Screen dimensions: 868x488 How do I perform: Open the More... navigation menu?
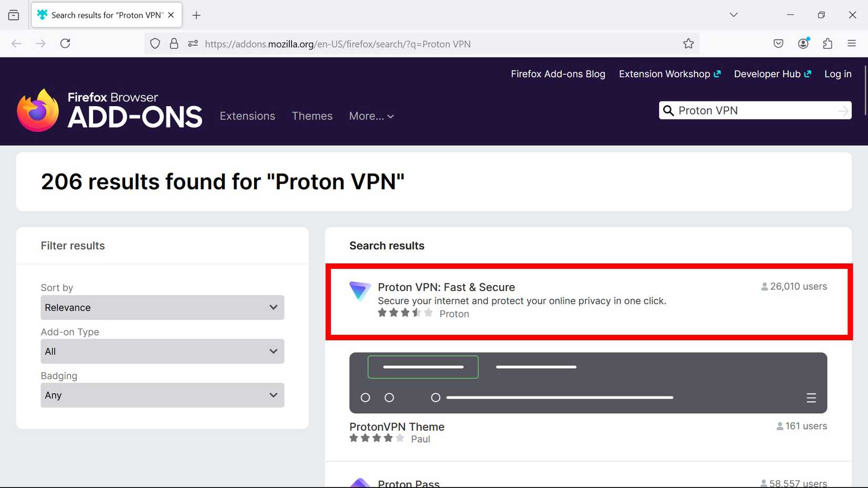[371, 116]
